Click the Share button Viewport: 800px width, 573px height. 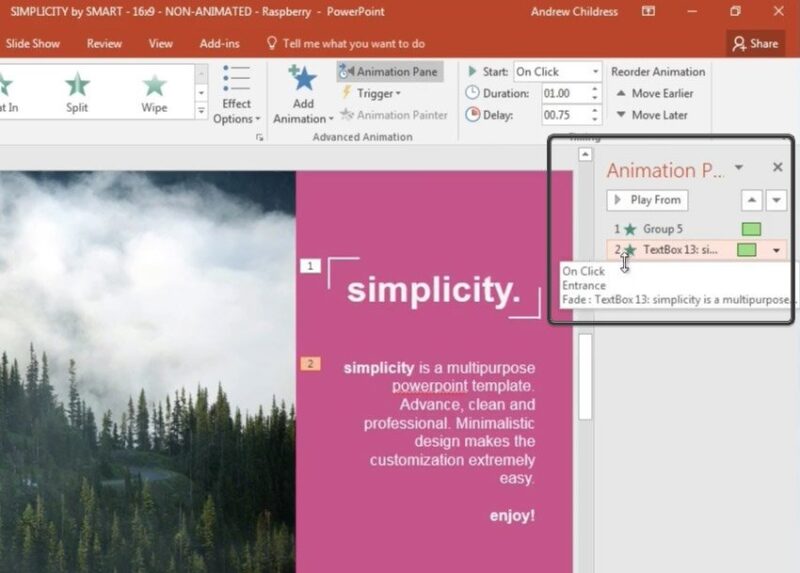point(756,44)
